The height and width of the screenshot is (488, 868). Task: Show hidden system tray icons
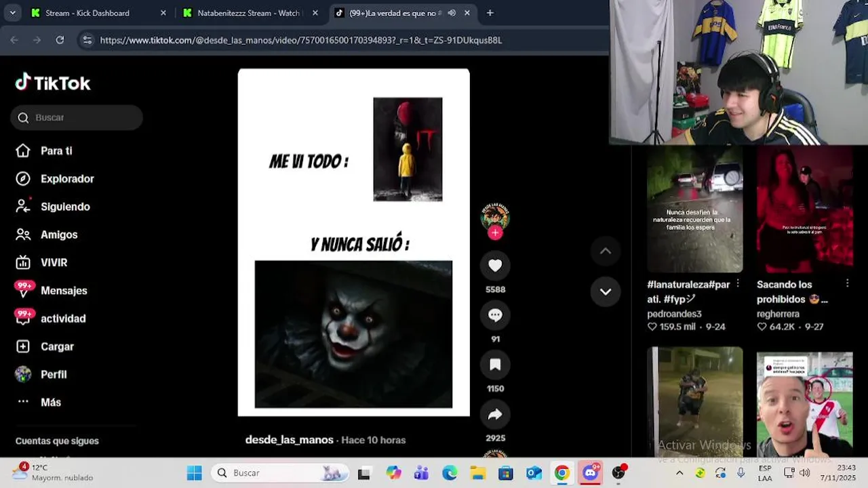(x=679, y=472)
